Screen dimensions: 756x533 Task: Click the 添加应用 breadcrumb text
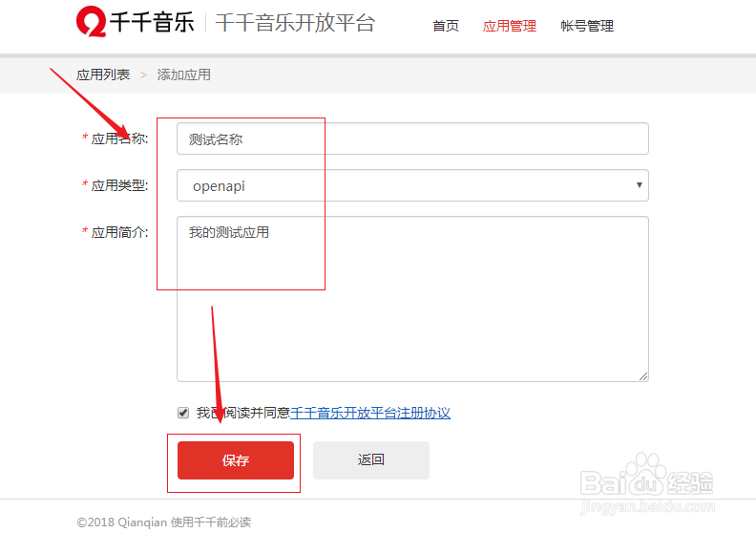tap(183, 75)
